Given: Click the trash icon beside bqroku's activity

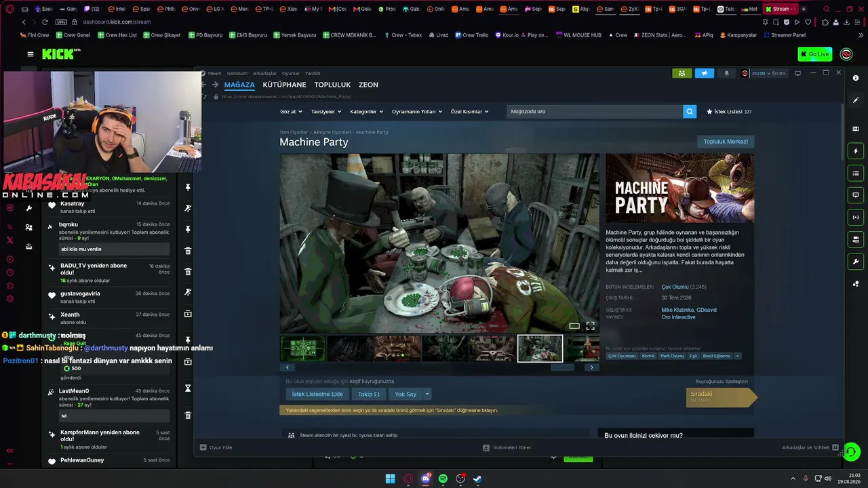Looking at the screenshot, I should [x=188, y=251].
